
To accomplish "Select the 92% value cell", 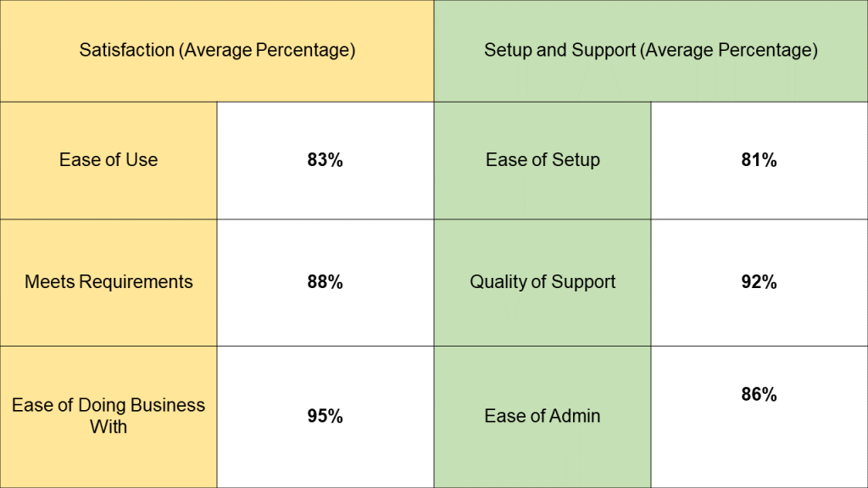I will 759,283.
